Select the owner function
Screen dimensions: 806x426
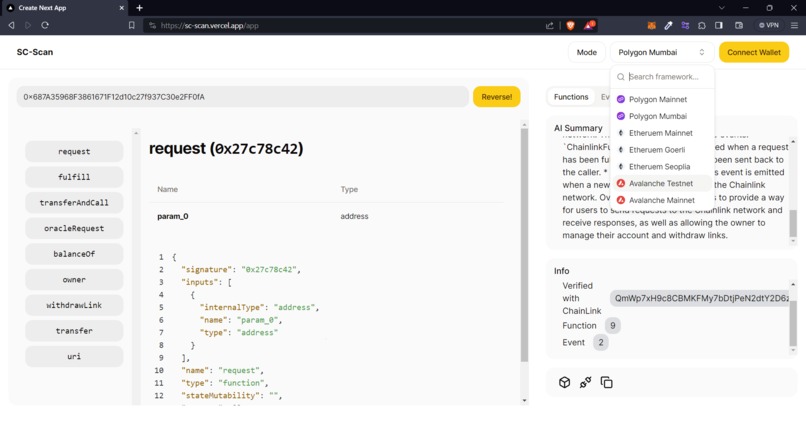pyautogui.click(x=74, y=280)
